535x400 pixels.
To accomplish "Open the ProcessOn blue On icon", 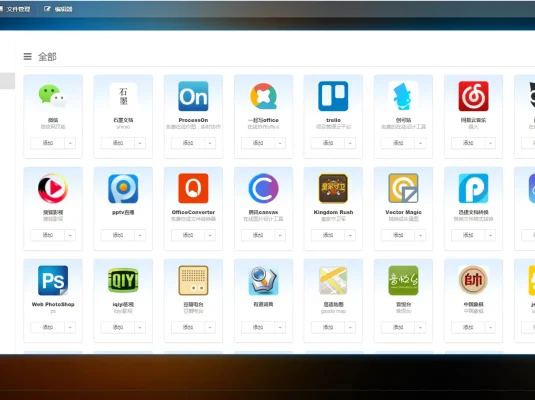I will 193,96.
